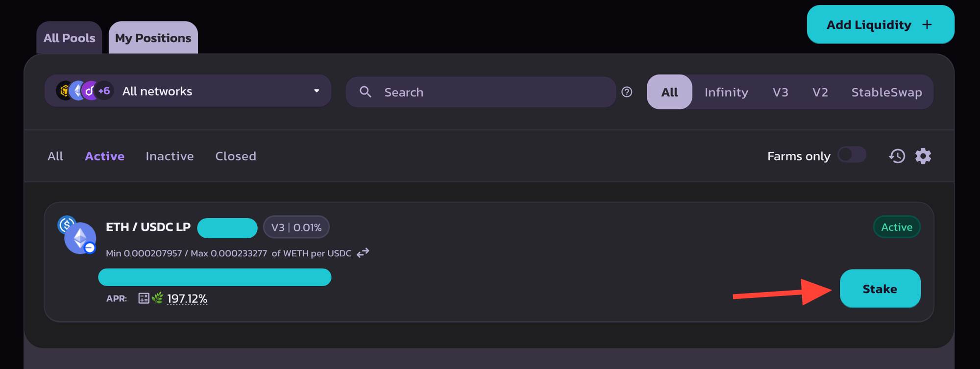Open transaction history clock icon
Screen dimensions: 980x369
897,156
